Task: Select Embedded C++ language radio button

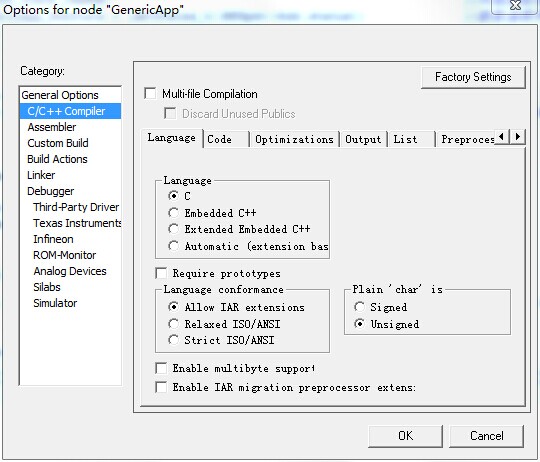Action: pyautogui.click(x=173, y=213)
